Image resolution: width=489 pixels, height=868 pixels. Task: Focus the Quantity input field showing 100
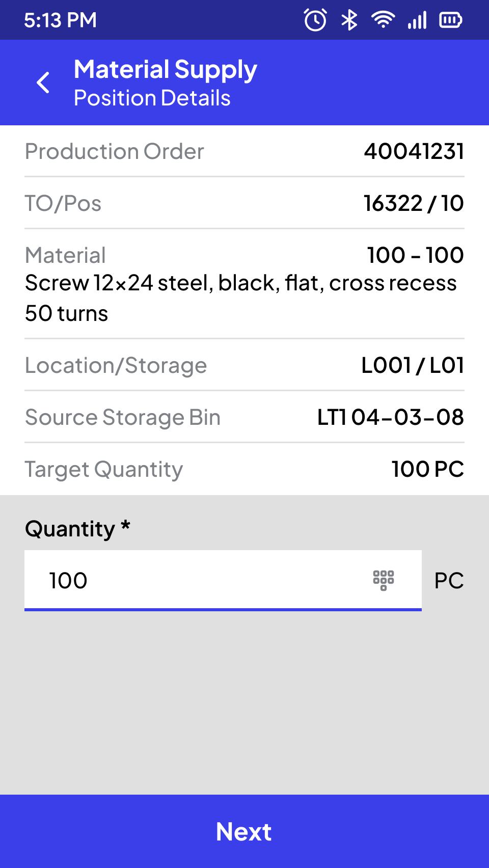[x=223, y=580]
